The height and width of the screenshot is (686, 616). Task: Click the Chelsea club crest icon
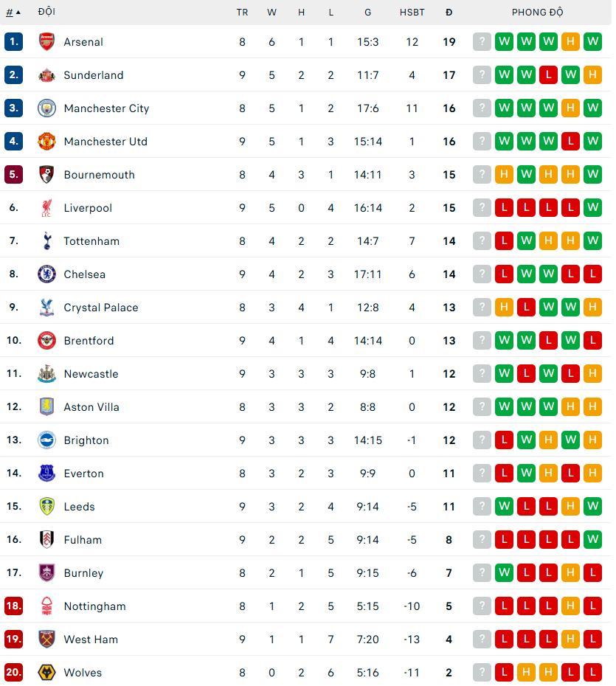[x=46, y=274]
